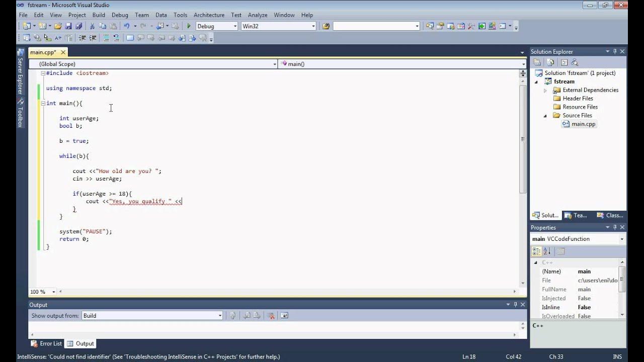644x362 pixels.
Task: Click the Comment Out Selected Lines icon
Action: (x=106, y=38)
